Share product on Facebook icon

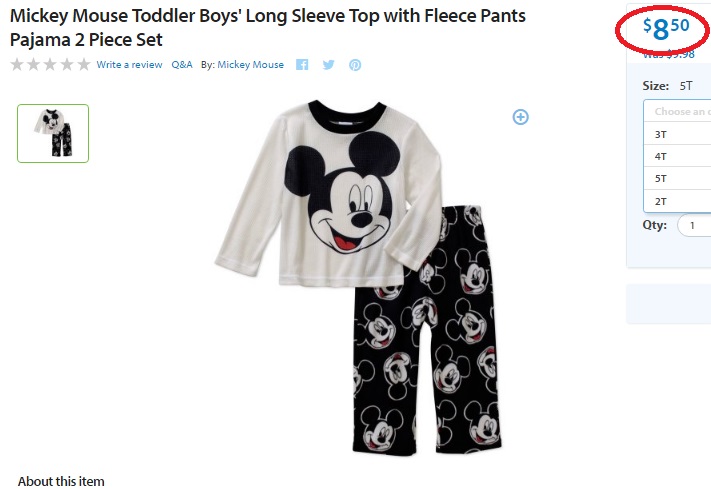click(x=302, y=65)
